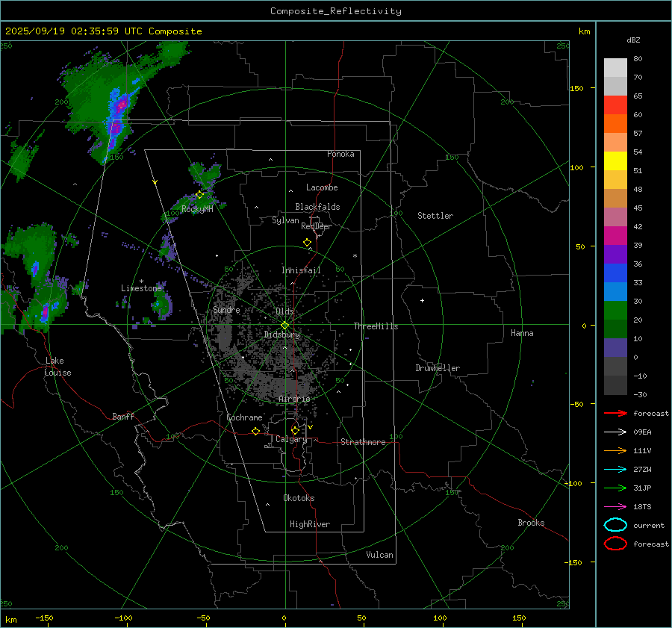Viewport: 672px width, 628px height.
Task: Select the yellow diamond marker below RedDeer
Action: tap(307, 243)
